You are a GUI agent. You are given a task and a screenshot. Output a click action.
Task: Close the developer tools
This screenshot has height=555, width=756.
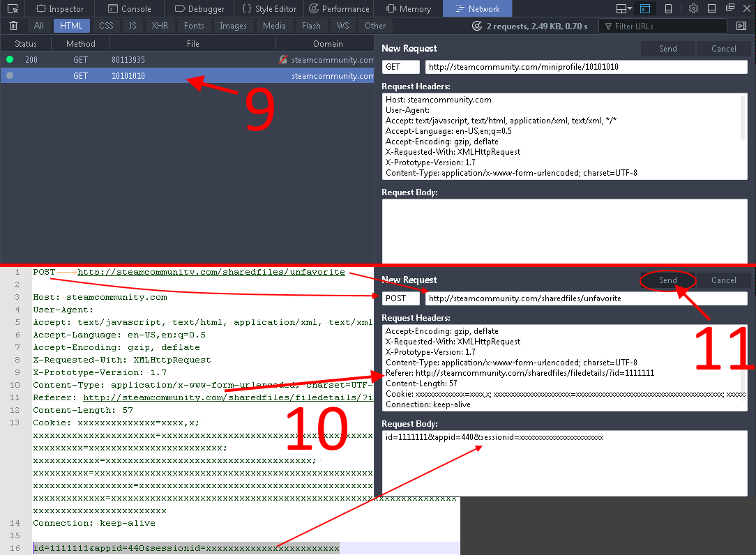point(747,8)
